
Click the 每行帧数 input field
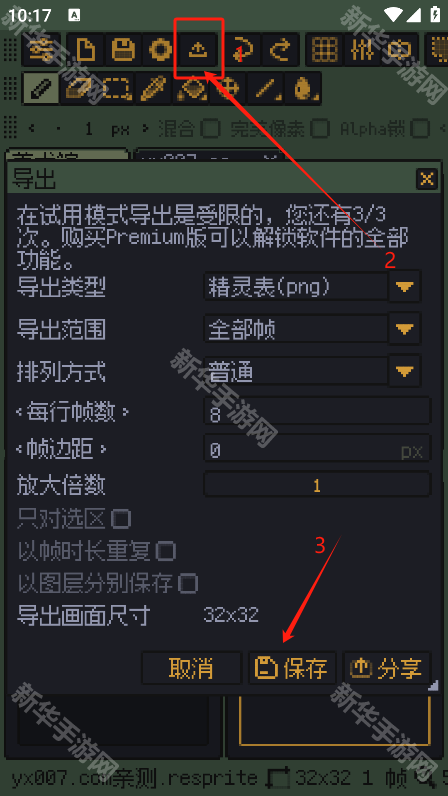tap(317, 413)
